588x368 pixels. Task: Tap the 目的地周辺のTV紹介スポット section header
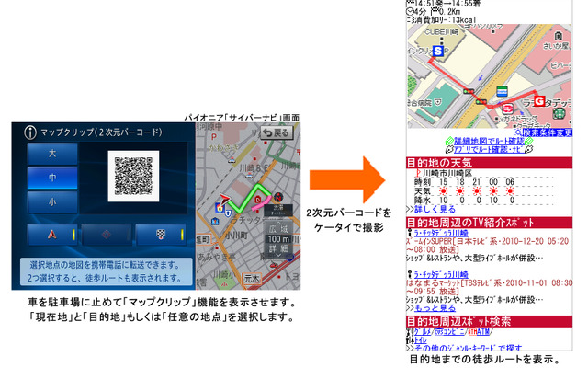489,223
